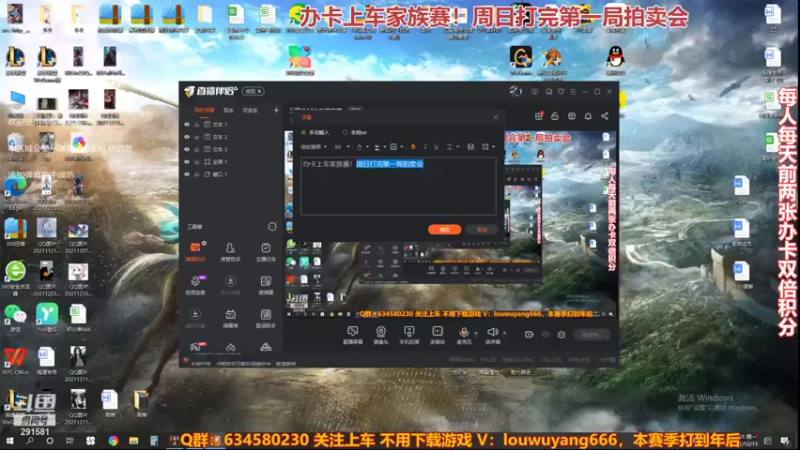Toggle visibility eye of 全屏 1 layer
800x450 pixels.
click(187, 162)
